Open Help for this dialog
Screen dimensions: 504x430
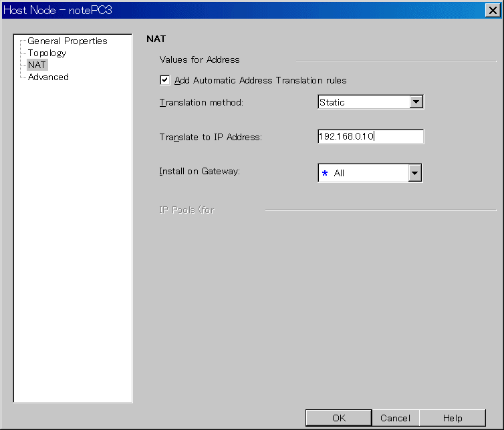point(453,418)
